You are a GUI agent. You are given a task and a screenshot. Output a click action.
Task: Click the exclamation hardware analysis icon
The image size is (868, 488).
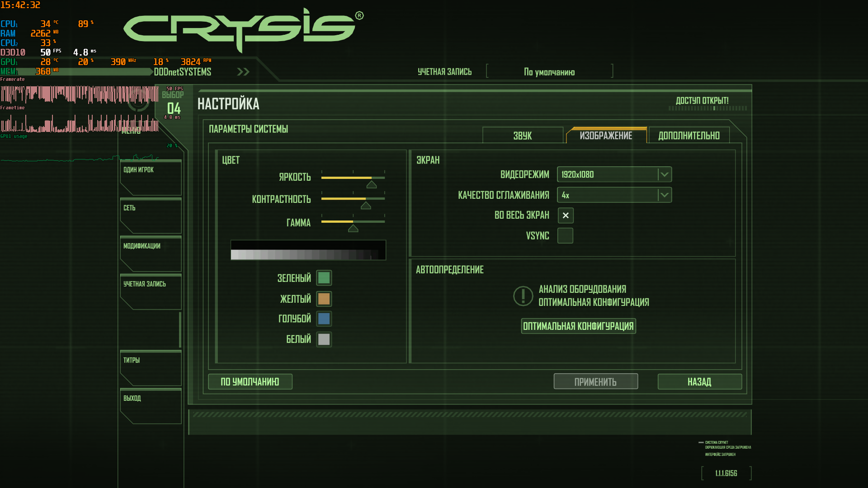tap(523, 296)
